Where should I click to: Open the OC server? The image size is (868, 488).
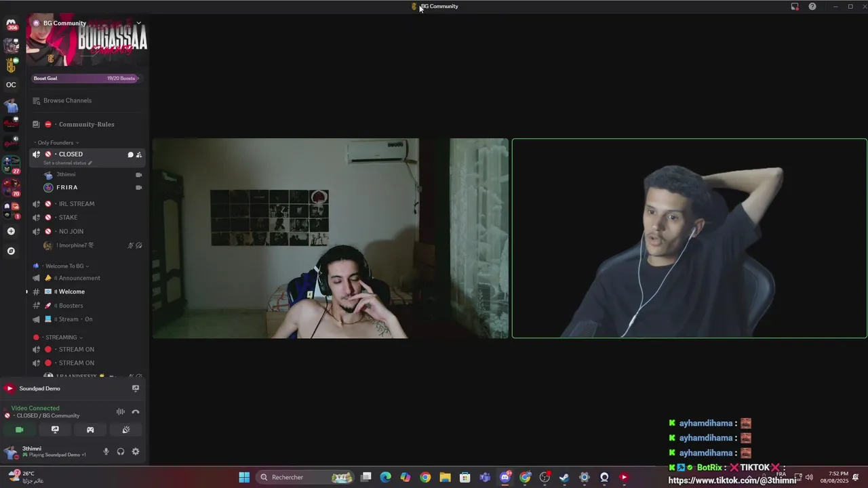[x=11, y=85]
